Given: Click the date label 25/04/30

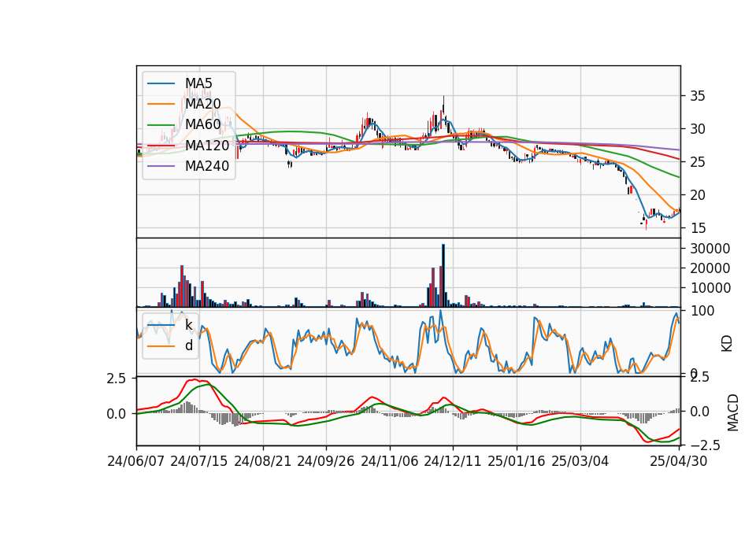Looking at the screenshot, I should [679, 461].
